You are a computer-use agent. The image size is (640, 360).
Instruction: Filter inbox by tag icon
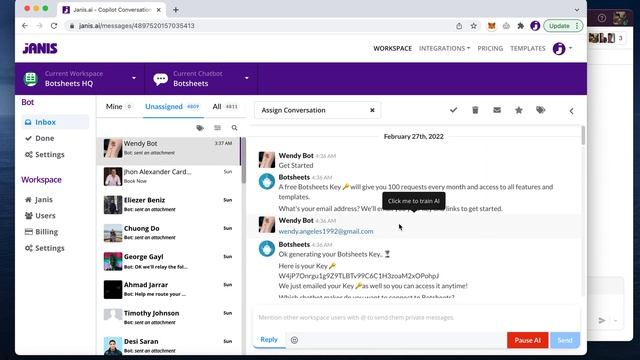200,128
